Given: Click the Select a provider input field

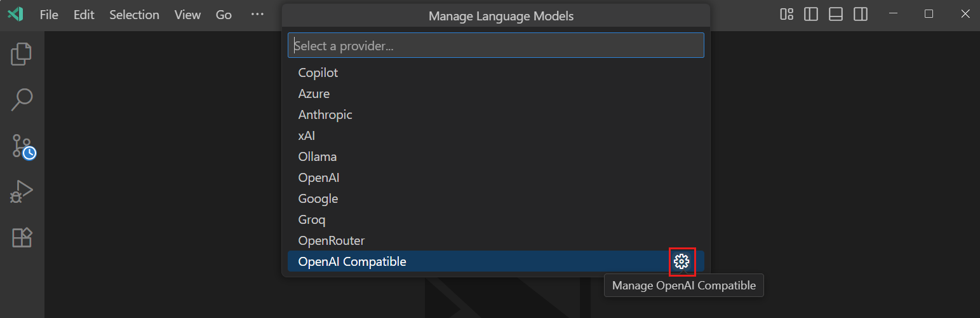Looking at the screenshot, I should coord(495,46).
